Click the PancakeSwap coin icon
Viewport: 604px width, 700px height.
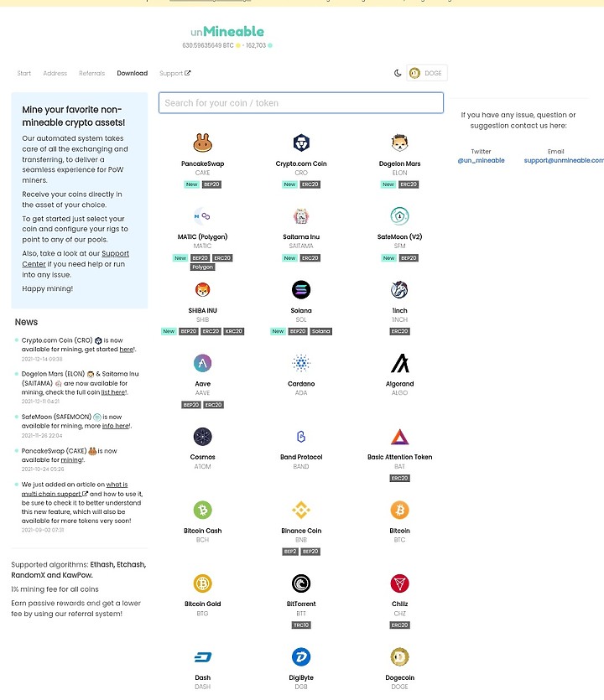[202, 143]
